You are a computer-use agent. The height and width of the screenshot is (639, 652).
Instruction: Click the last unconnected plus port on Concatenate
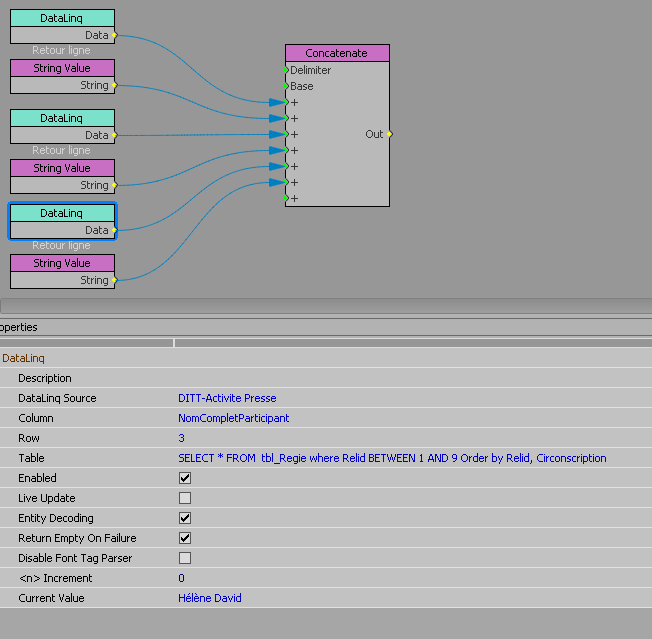[286, 198]
